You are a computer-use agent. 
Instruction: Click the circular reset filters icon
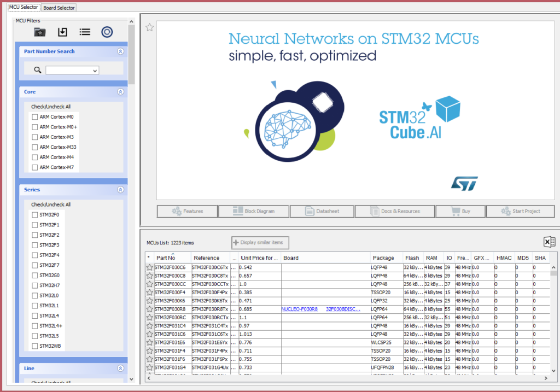(x=107, y=32)
